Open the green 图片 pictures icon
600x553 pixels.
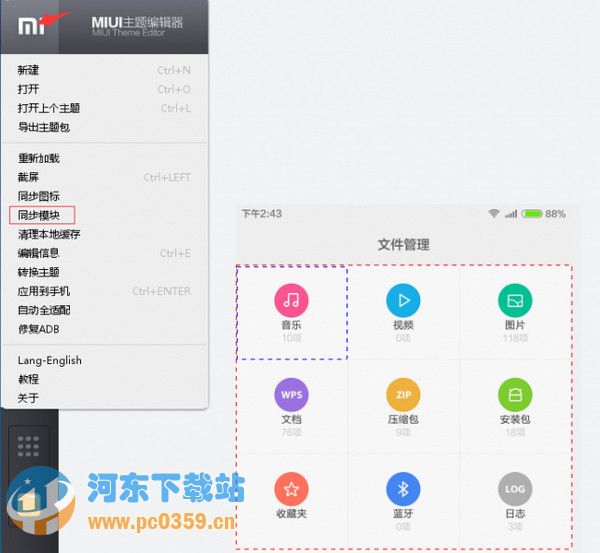tap(515, 300)
